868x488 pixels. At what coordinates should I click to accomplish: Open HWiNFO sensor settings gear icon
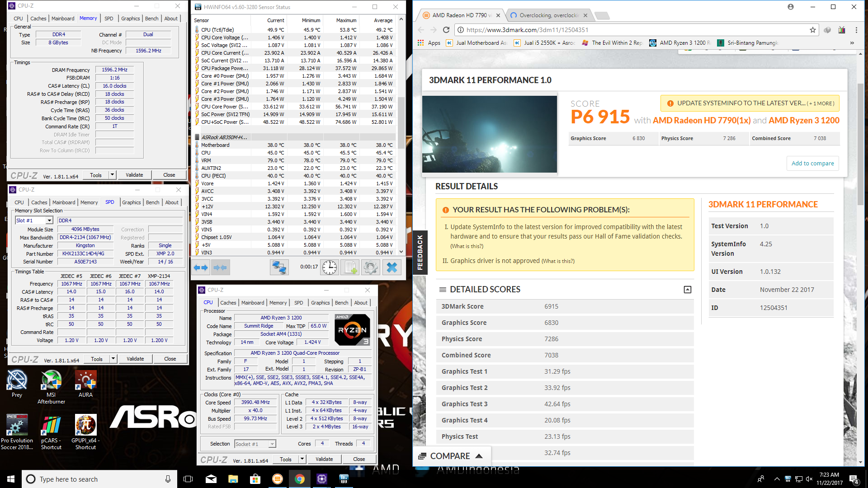click(x=370, y=267)
